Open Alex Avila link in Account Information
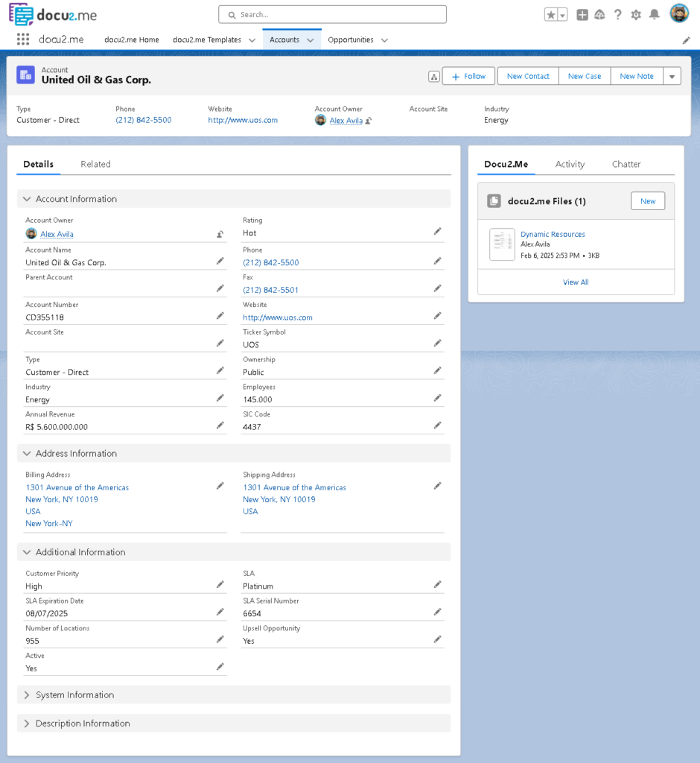Image resolution: width=700 pixels, height=763 pixels. pyautogui.click(x=57, y=234)
